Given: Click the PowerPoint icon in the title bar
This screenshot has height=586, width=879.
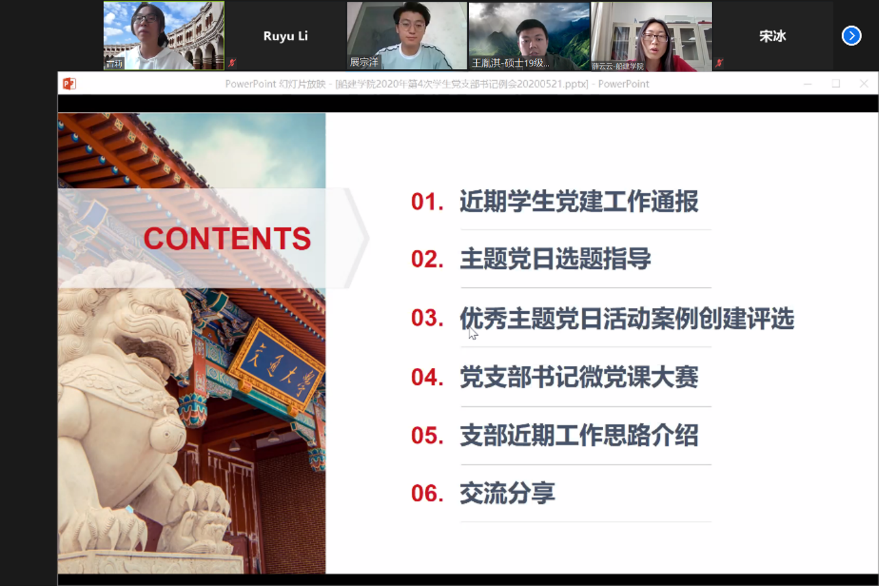Looking at the screenshot, I should pos(67,84).
